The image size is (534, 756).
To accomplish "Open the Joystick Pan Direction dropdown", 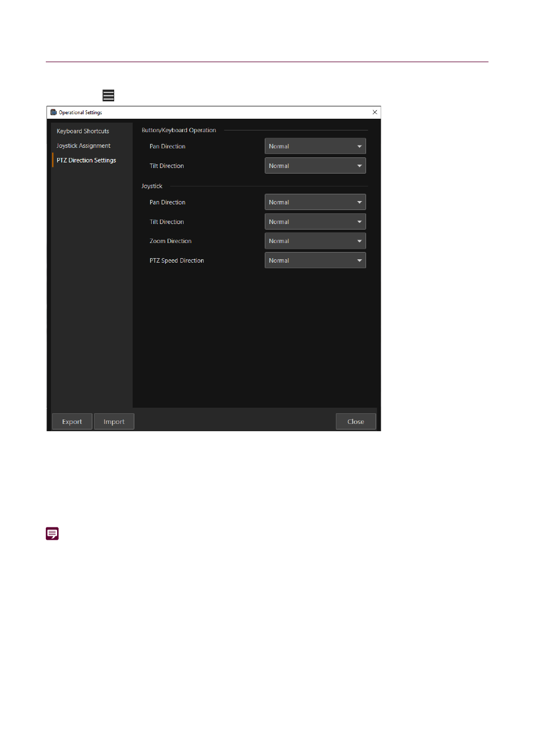I will click(315, 202).
